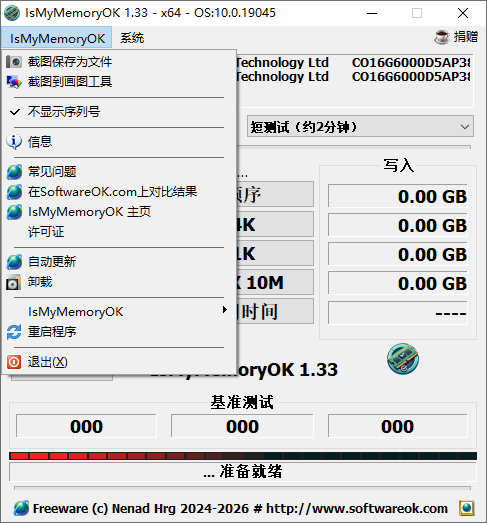Click the 捐赠 donate button
The width and height of the screenshot is (487, 523).
point(456,37)
